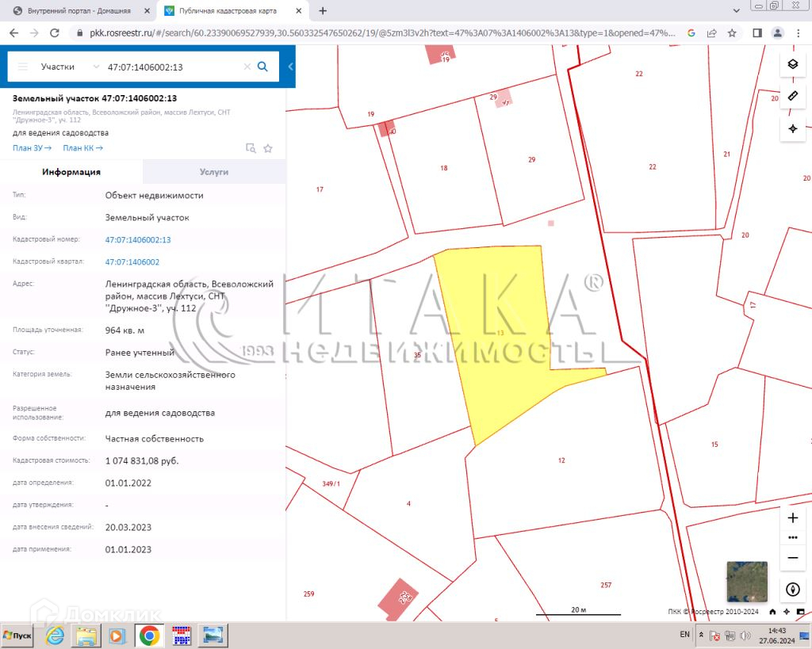Click the search field with the cadastral number

point(170,67)
